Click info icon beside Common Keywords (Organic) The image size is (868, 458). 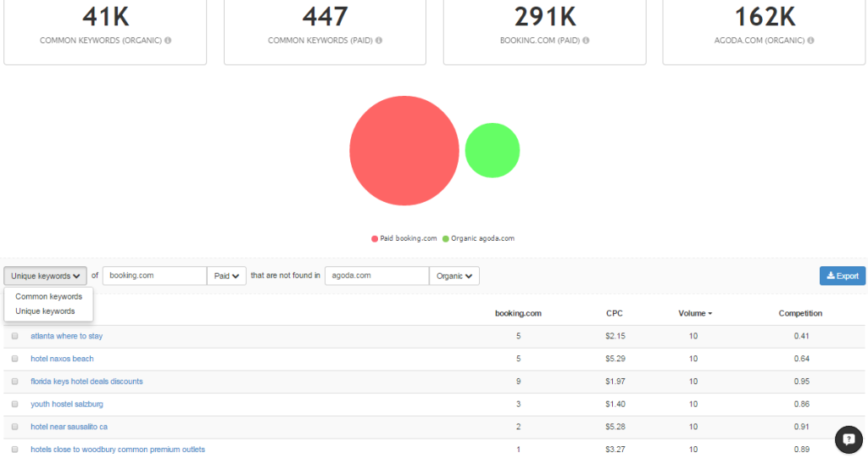click(168, 41)
